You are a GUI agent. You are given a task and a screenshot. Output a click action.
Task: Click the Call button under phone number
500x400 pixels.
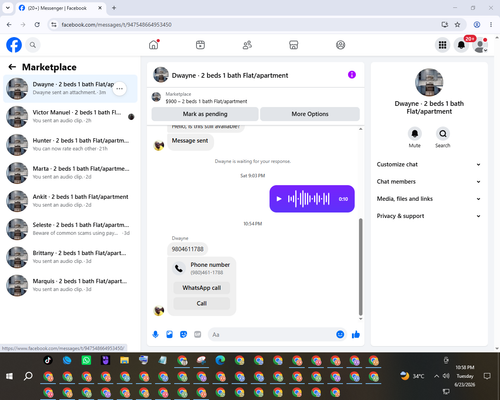pos(202,303)
